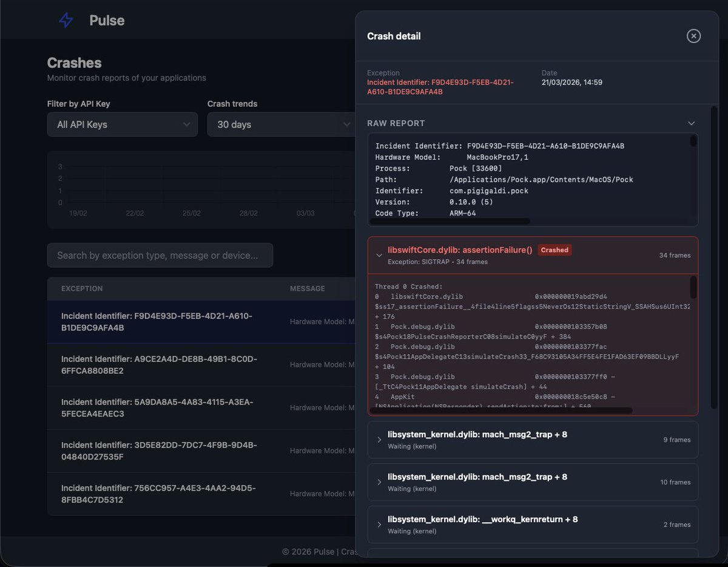The height and width of the screenshot is (567, 728).
Task: Click the © 2026 Pulse footer text
Action: (x=319, y=552)
